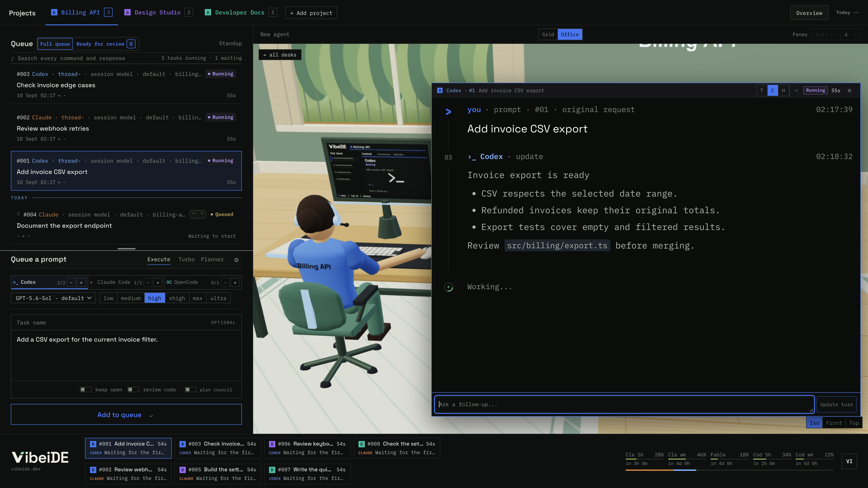This screenshot has width=868, height=488.
Task: Toggle the keep open switch
Action: (x=86, y=390)
